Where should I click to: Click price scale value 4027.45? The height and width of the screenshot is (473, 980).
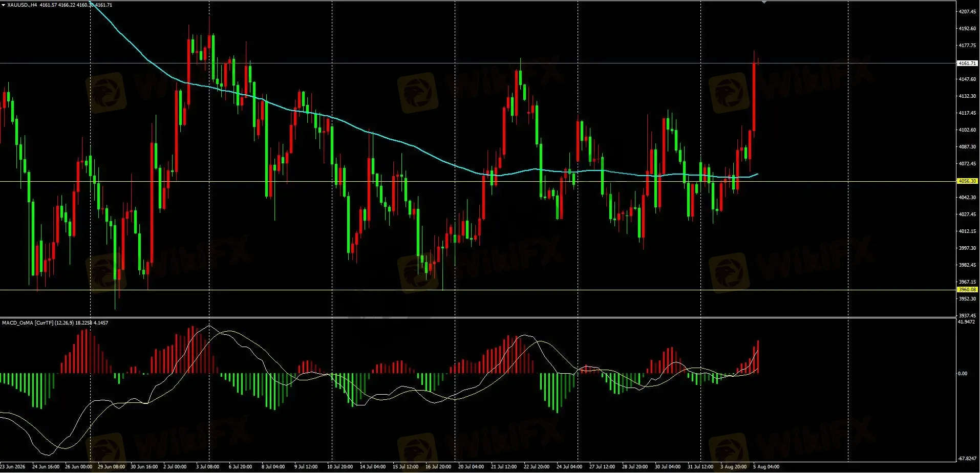click(x=967, y=214)
